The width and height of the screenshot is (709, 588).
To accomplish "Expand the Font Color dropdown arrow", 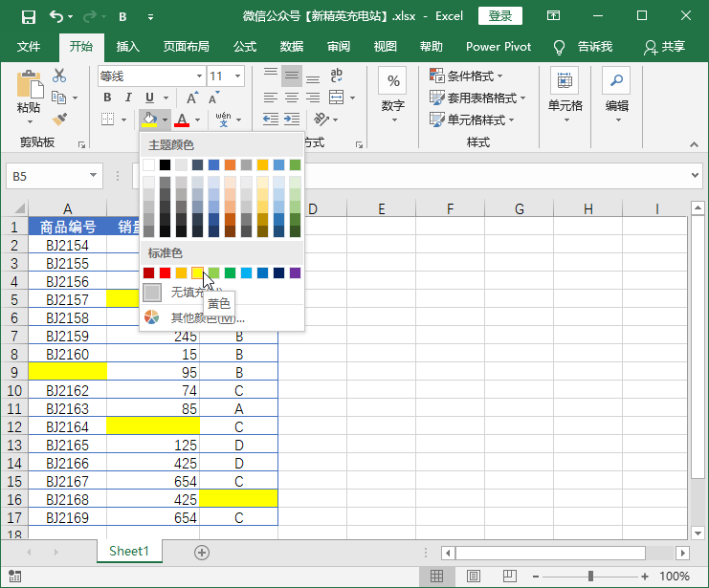I will [x=198, y=120].
